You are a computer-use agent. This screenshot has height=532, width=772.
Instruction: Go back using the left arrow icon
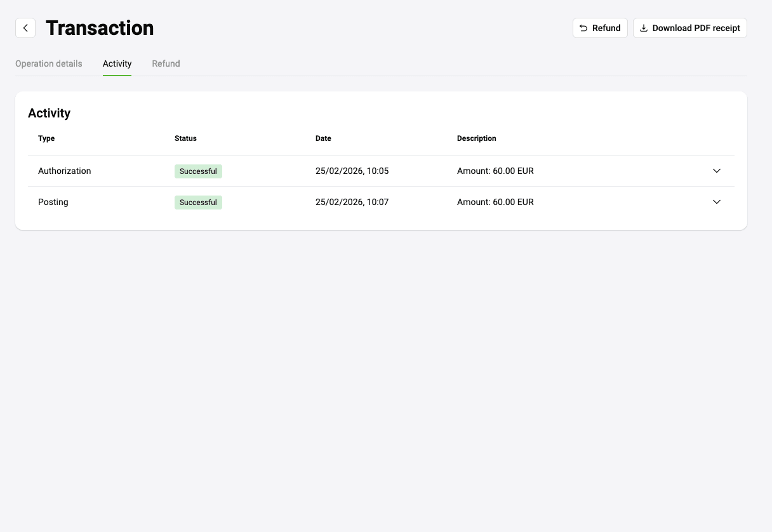[25, 28]
